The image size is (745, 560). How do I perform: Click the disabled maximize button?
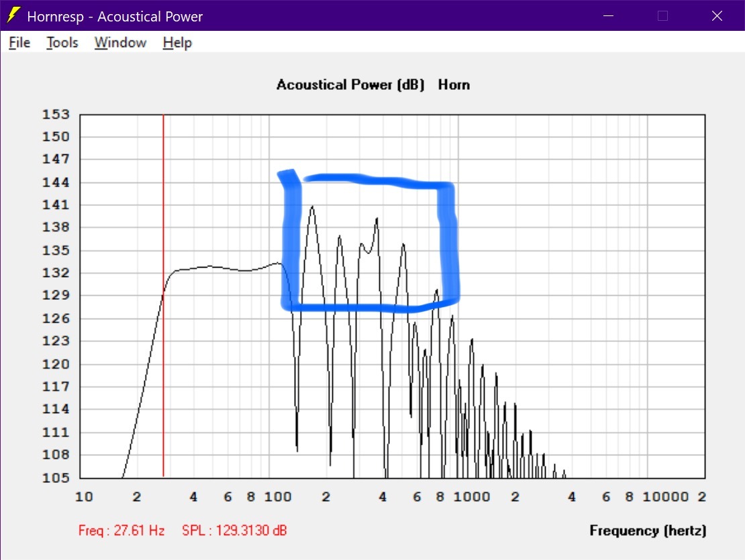click(x=663, y=15)
